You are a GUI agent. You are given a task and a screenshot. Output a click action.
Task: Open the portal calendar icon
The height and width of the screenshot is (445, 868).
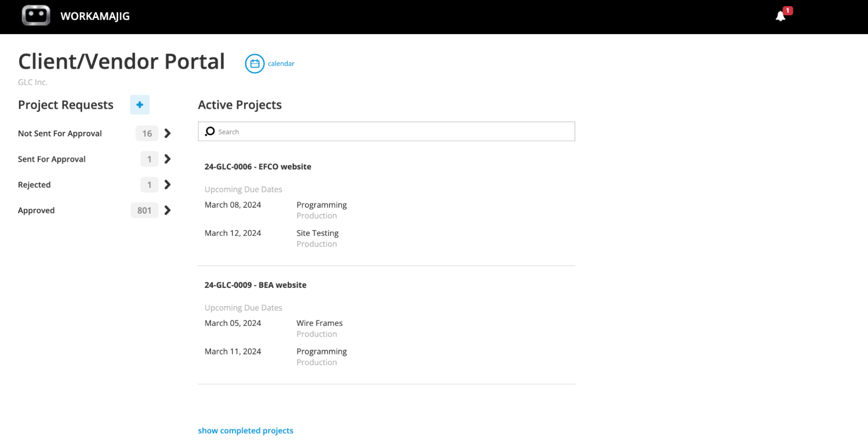pyautogui.click(x=254, y=63)
